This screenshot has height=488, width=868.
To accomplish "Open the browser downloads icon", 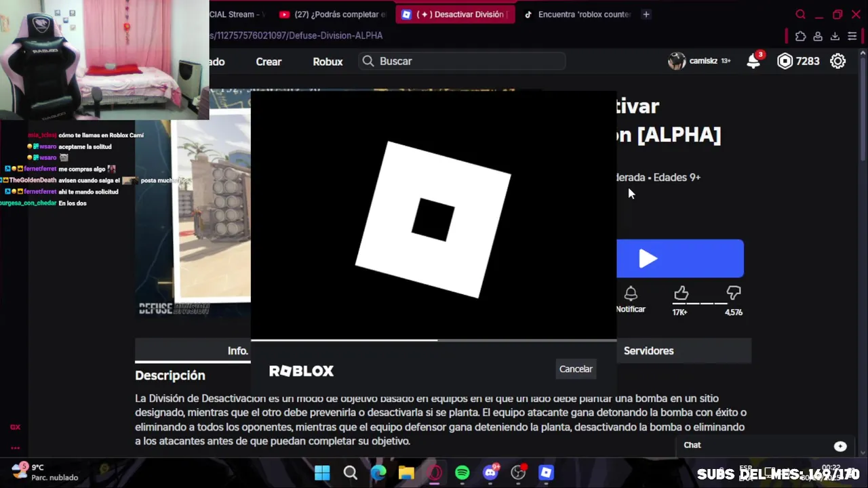I will 835,36.
